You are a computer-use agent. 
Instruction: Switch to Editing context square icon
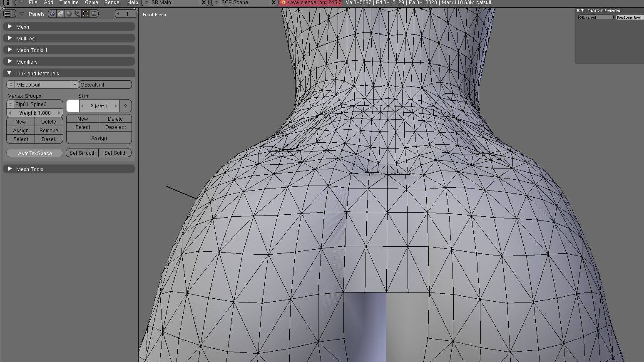85,14
